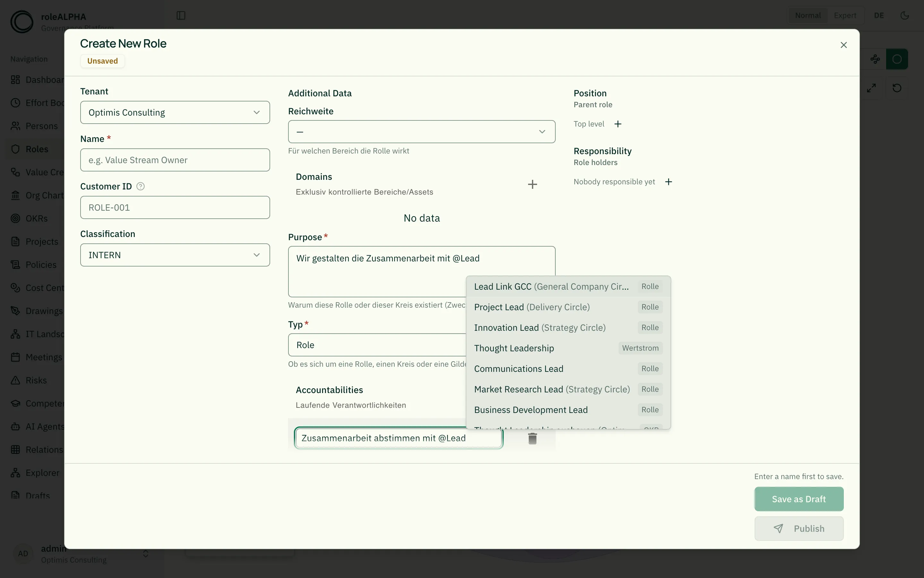Click the network icon left of green button
The width and height of the screenshot is (924, 578).
click(x=875, y=59)
